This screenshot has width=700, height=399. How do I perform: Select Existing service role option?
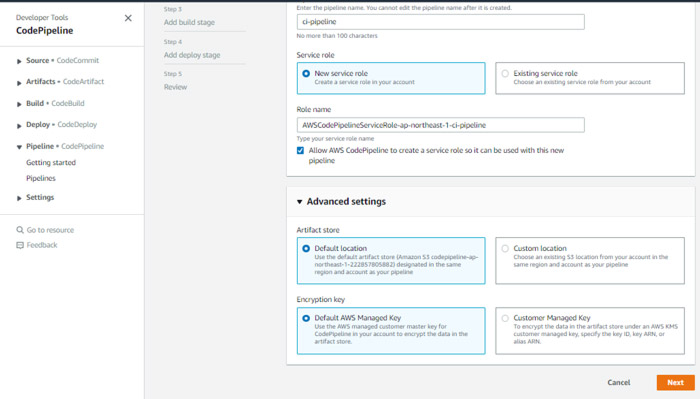point(505,74)
